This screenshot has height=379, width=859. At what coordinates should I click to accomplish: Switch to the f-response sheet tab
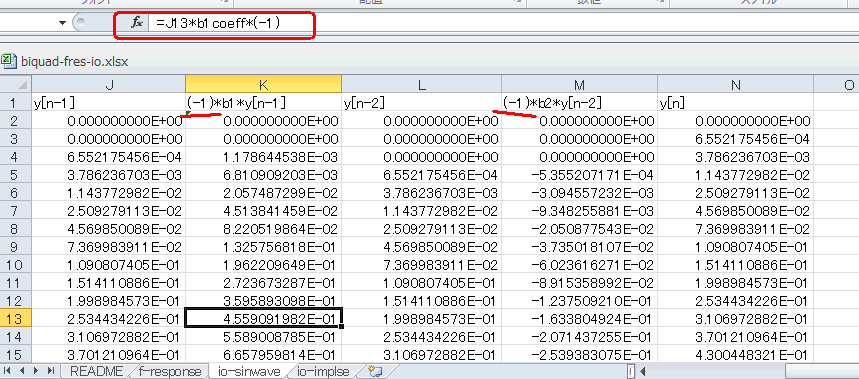(x=169, y=371)
